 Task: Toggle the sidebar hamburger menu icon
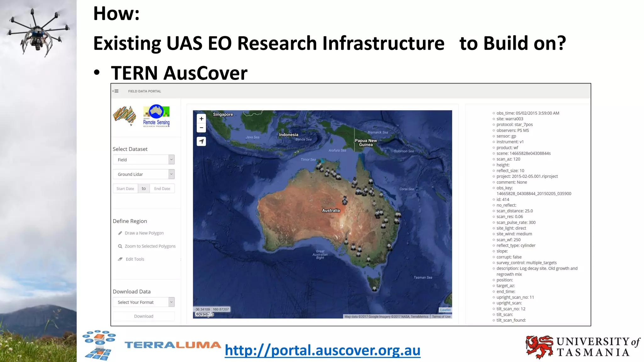click(116, 91)
